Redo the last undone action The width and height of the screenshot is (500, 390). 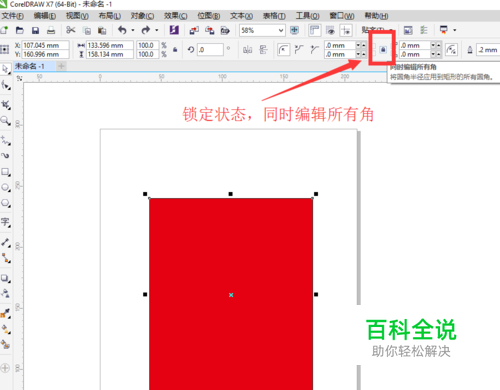146,30
